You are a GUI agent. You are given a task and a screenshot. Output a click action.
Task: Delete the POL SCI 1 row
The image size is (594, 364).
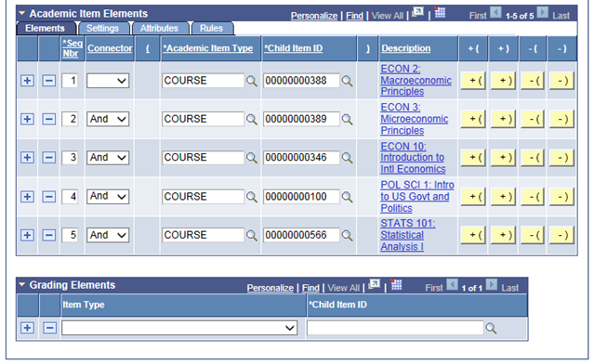tap(49, 197)
